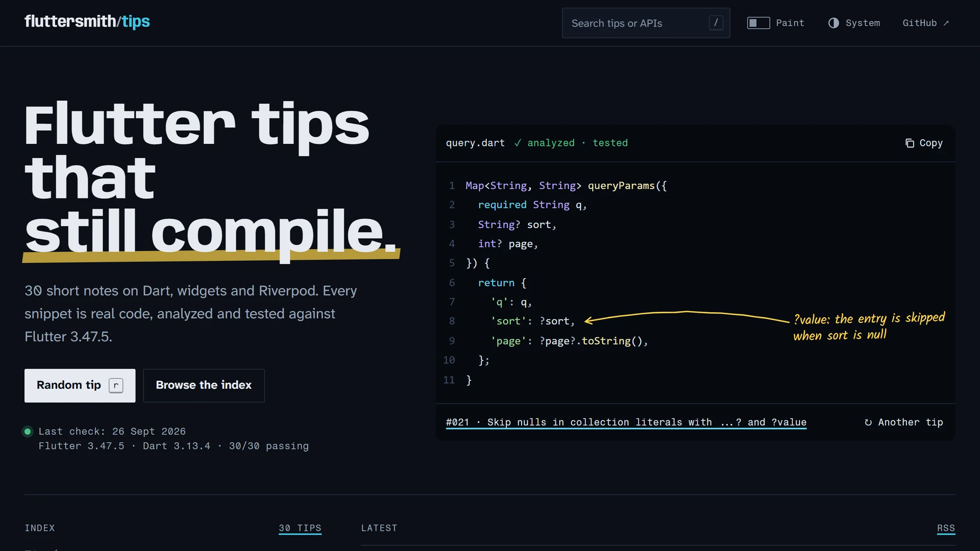Click code line 'return {'

point(502,283)
